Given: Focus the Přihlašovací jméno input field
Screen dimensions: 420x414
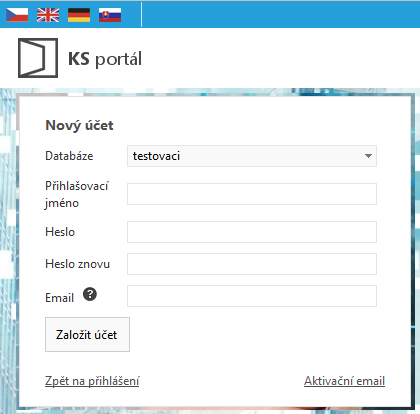Looking at the screenshot, I should [252, 194].
